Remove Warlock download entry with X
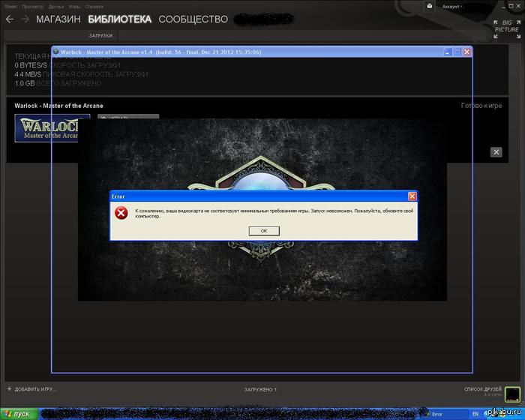This screenshot has width=525, height=420. point(496,151)
